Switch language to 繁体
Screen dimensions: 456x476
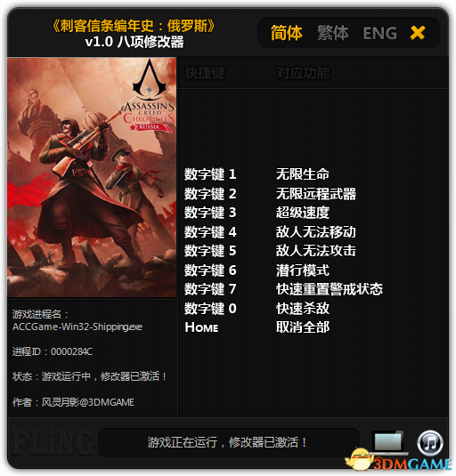(x=333, y=33)
